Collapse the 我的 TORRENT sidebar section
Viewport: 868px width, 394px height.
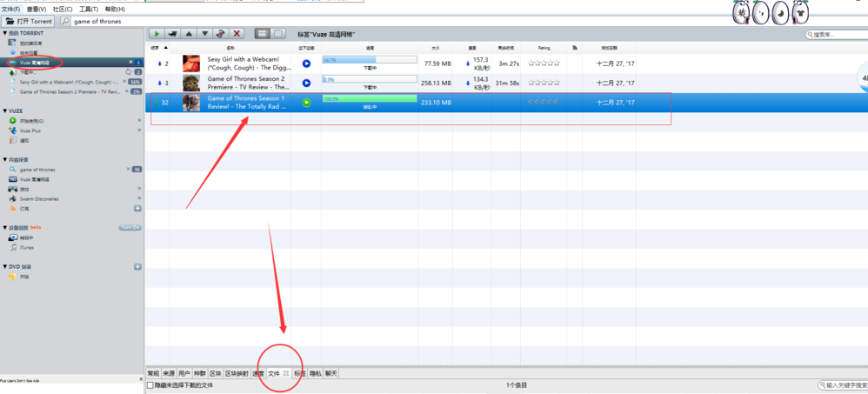pyautogui.click(x=4, y=33)
